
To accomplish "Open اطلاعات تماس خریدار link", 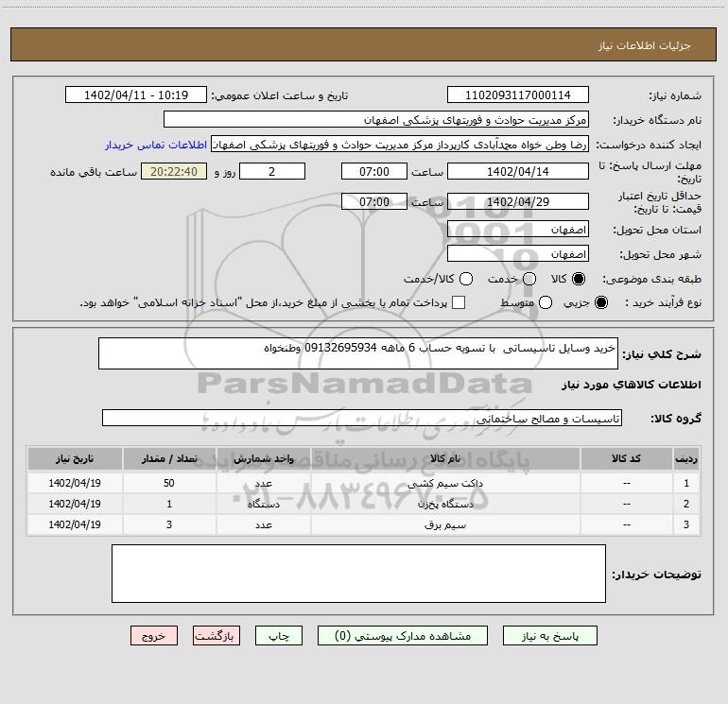I will [156, 145].
